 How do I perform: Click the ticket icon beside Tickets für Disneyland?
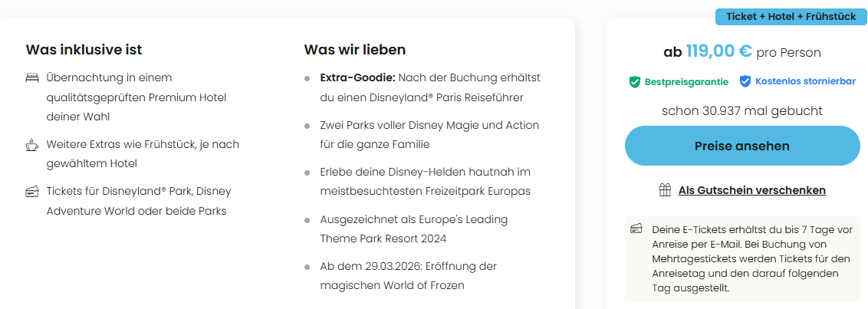point(32,192)
